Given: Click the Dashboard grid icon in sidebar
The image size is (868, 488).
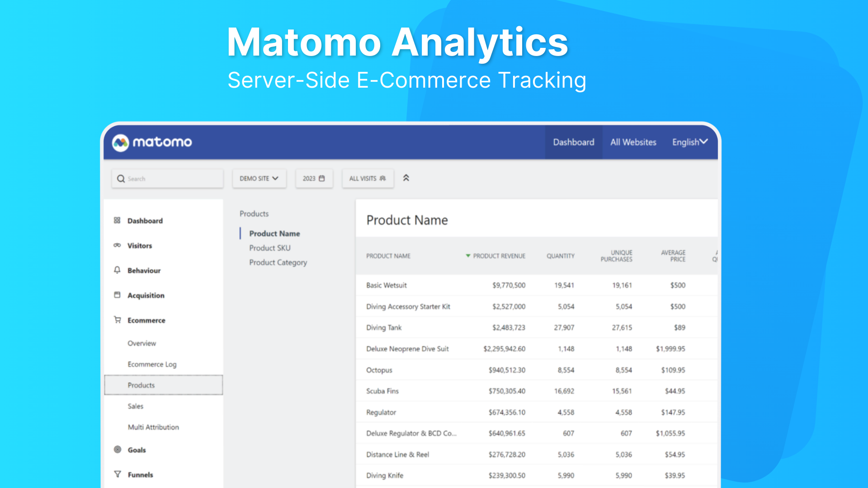Looking at the screenshot, I should coord(117,221).
